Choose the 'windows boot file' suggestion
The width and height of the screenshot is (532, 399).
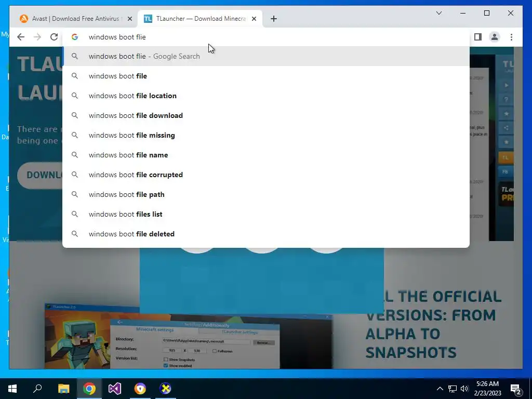point(266,76)
